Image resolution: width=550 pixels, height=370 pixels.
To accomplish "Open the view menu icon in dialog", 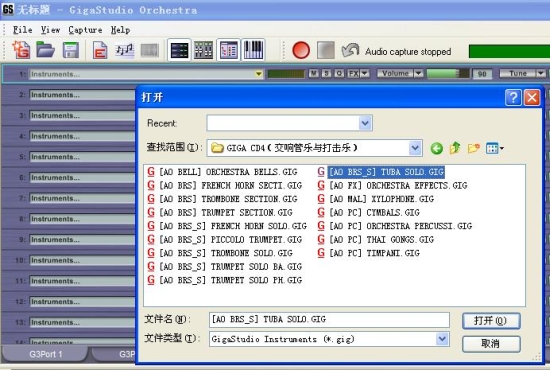I will 495,148.
